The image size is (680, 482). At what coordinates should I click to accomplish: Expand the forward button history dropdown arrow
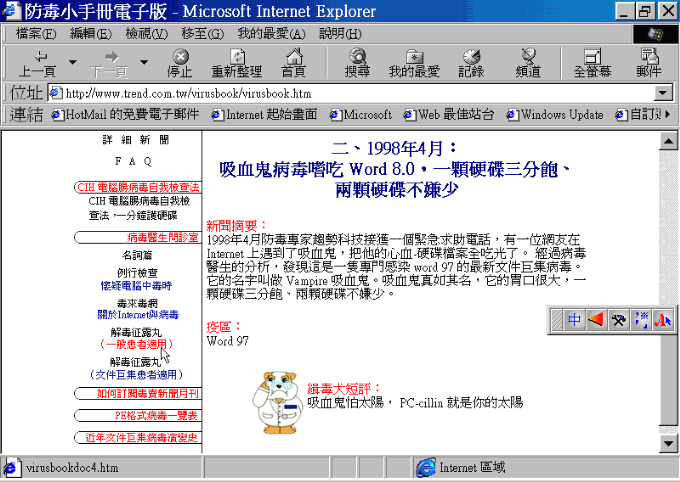144,62
